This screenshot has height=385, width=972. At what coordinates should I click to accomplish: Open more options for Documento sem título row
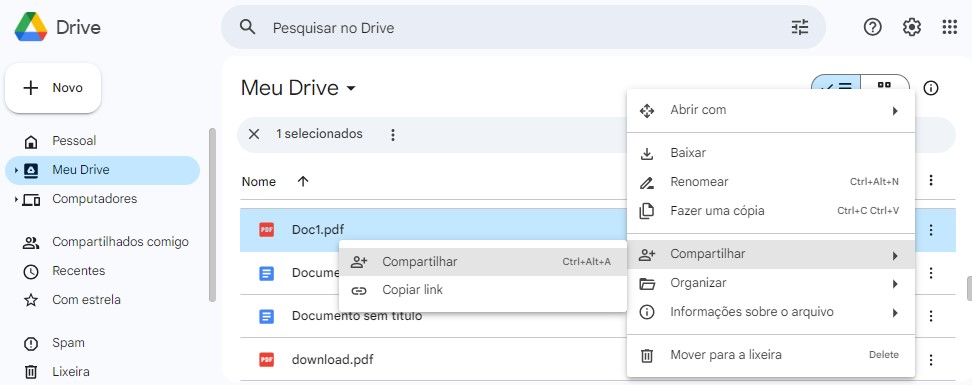930,316
